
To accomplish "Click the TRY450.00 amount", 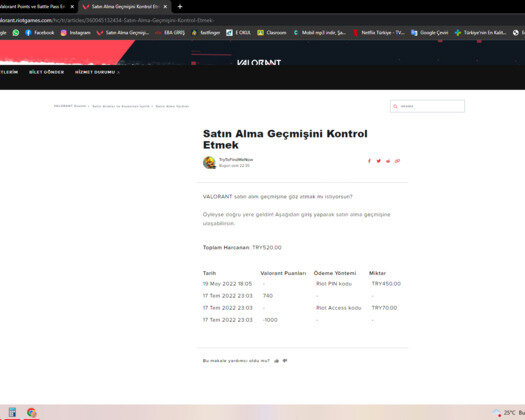I will 386,284.
